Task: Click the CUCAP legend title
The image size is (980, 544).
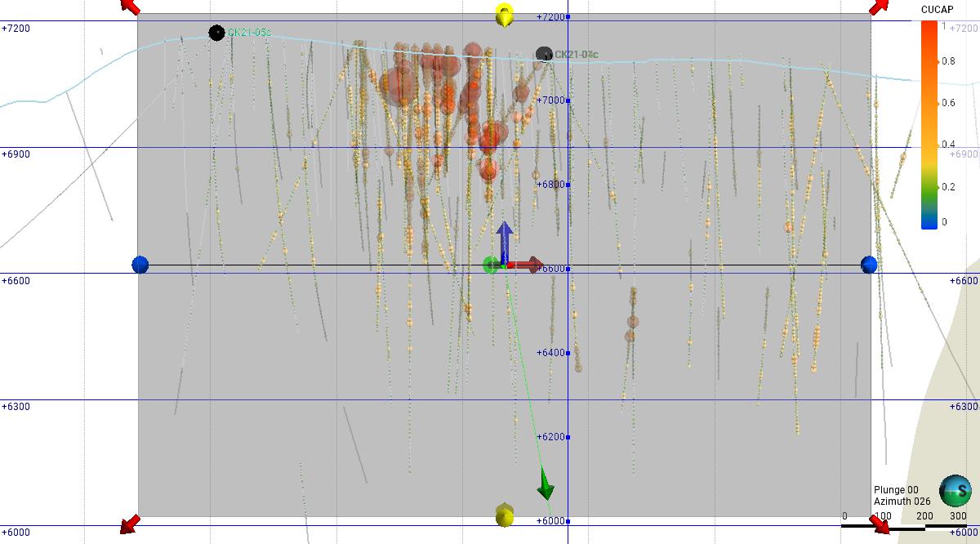Action: click(937, 9)
